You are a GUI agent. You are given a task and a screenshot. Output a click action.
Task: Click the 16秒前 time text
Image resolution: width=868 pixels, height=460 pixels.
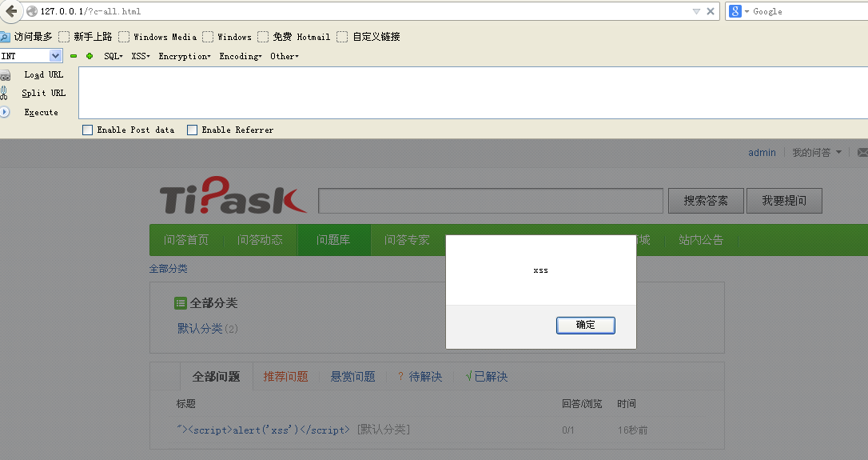point(633,430)
